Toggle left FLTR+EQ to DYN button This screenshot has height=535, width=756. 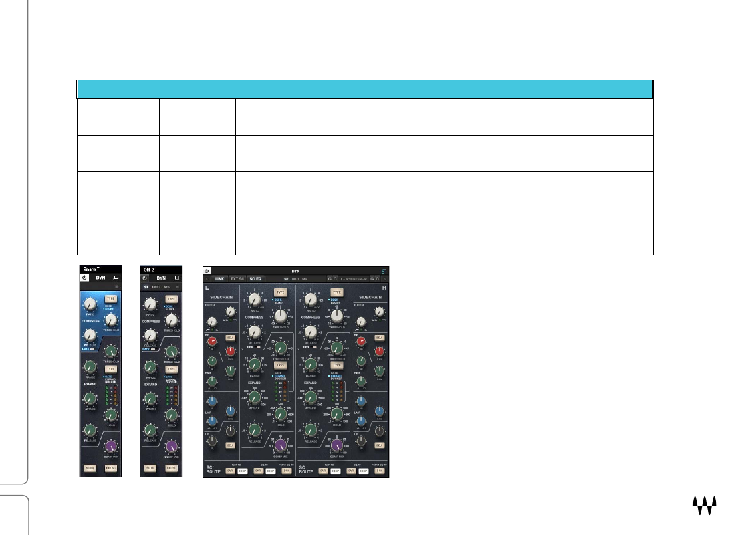(x=287, y=471)
